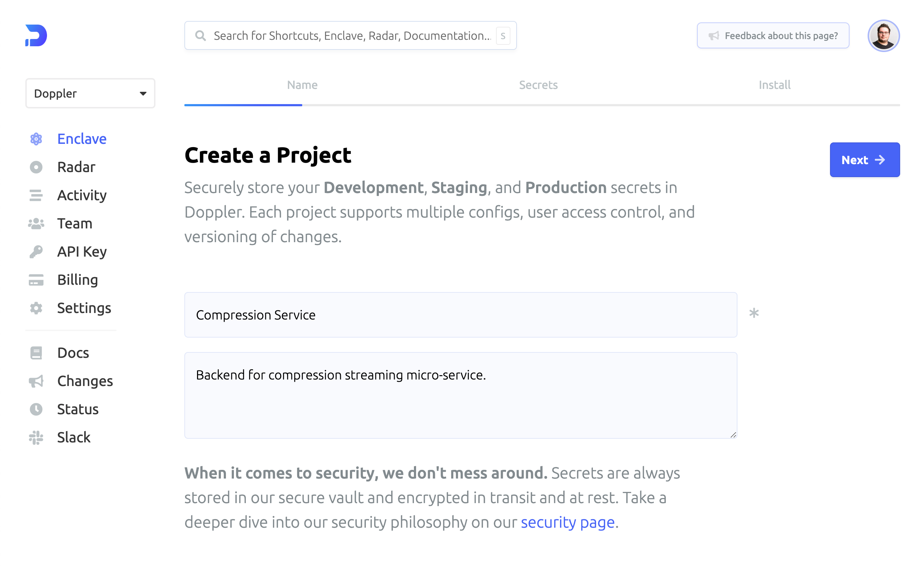The height and width of the screenshot is (566, 924).
Task: Open the Enclave sidebar item
Action: click(82, 139)
